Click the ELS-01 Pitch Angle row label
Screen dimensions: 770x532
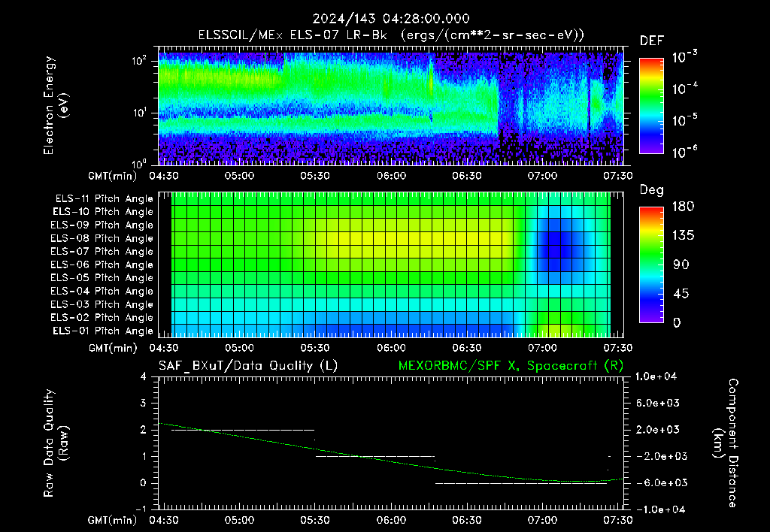(x=103, y=331)
